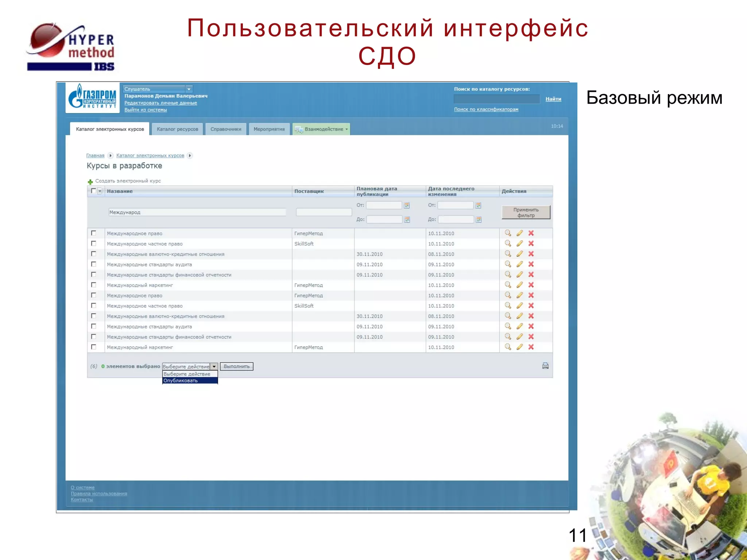This screenshot has height=560, width=747.
Task: Open 'Контакты' footer link
Action: tap(82, 500)
